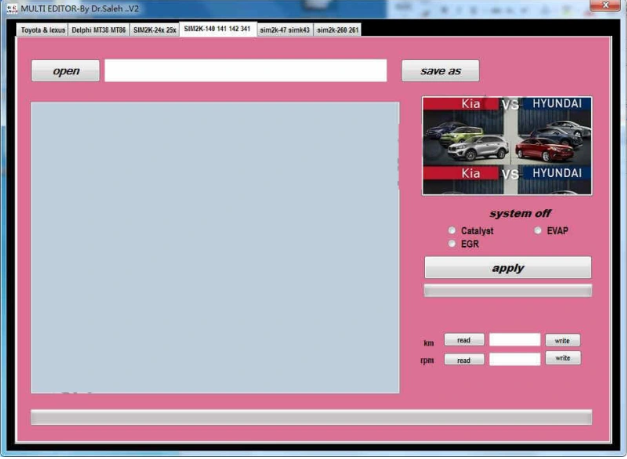Click the open button

(65, 71)
